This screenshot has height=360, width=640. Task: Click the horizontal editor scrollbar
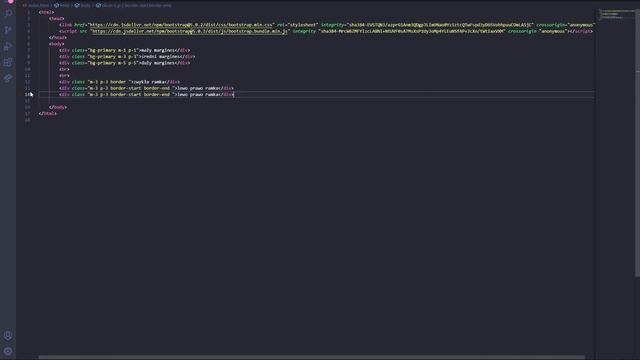click(x=312, y=357)
